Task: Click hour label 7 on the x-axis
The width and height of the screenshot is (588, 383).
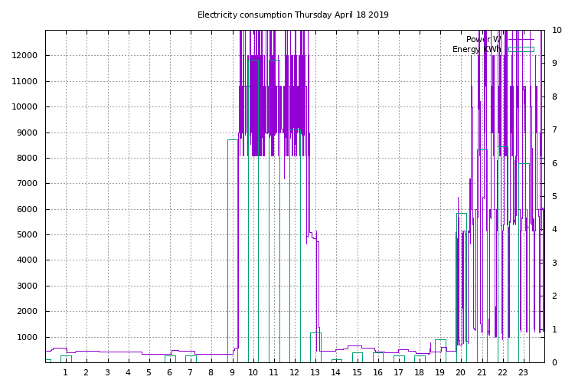Action: (x=190, y=372)
